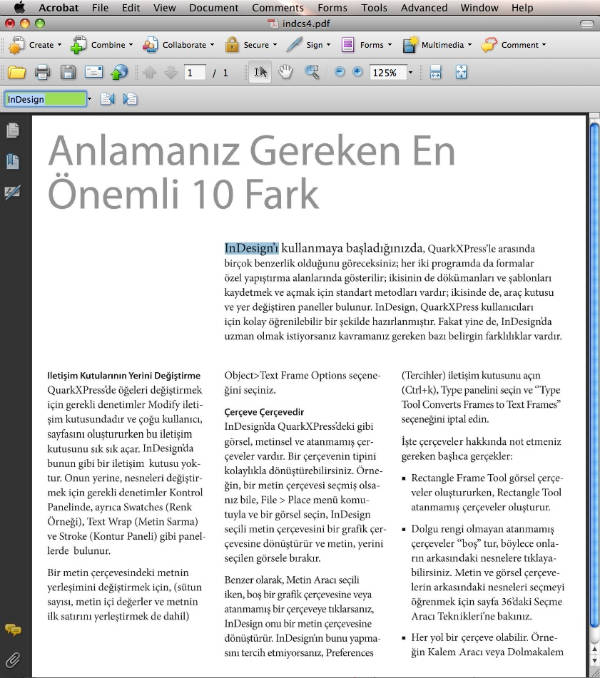This screenshot has width=600, height=678.
Task: Open the Multimedia menu
Action: 437,45
